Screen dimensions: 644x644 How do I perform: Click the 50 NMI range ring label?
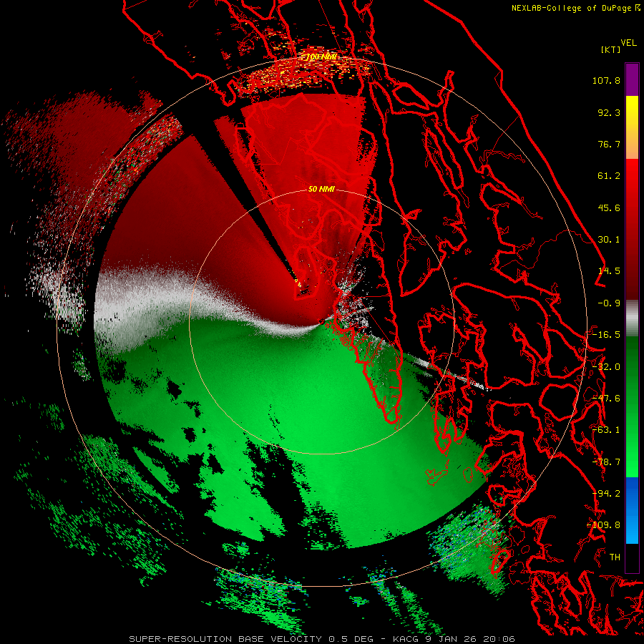(x=321, y=189)
